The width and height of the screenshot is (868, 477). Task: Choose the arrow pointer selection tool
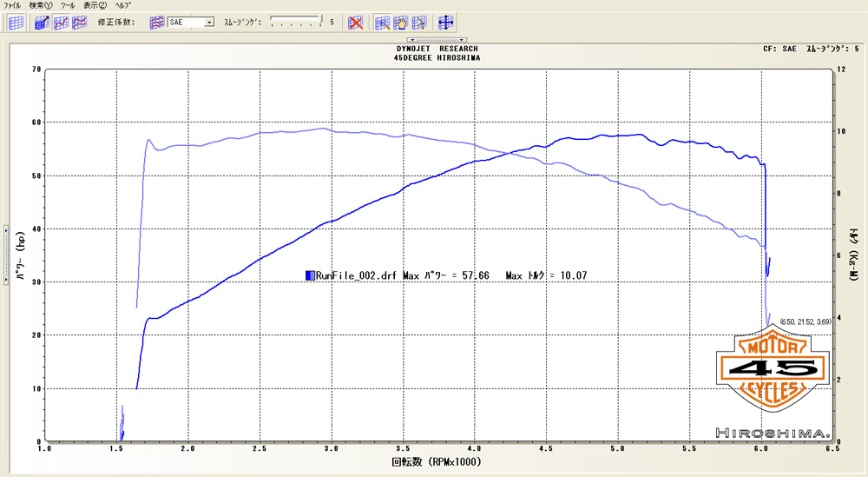(x=419, y=23)
